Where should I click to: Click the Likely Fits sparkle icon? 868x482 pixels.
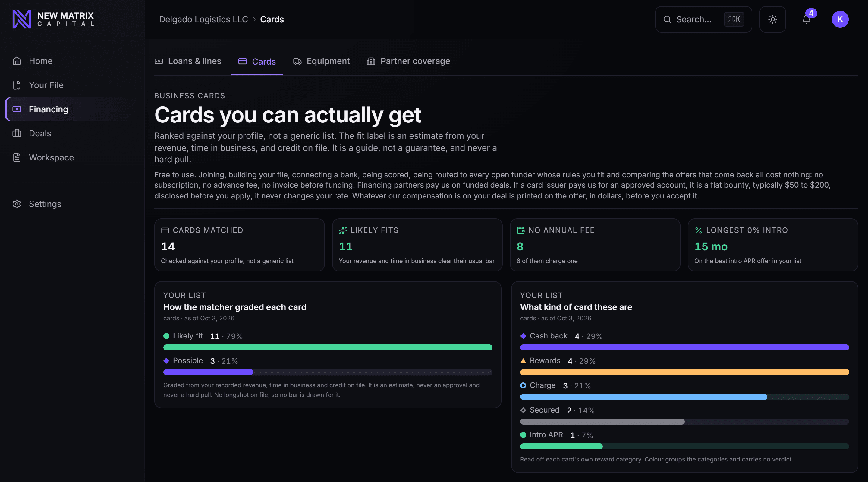coord(343,230)
